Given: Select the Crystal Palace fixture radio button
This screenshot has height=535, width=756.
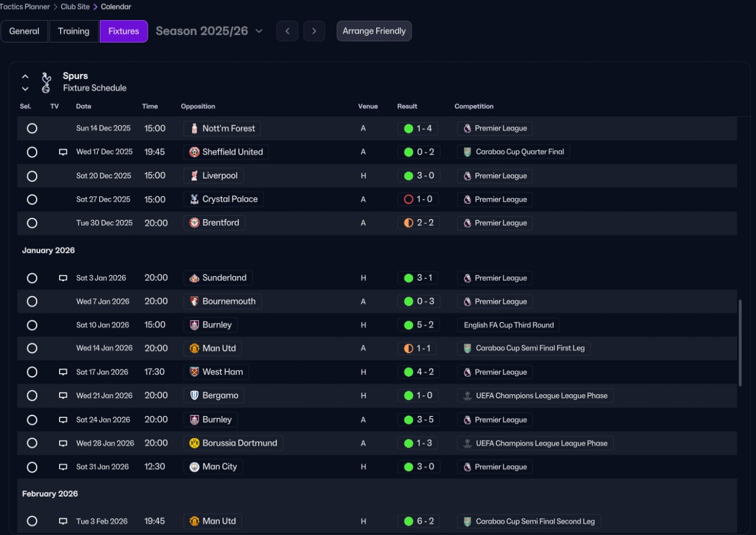Looking at the screenshot, I should [32, 199].
